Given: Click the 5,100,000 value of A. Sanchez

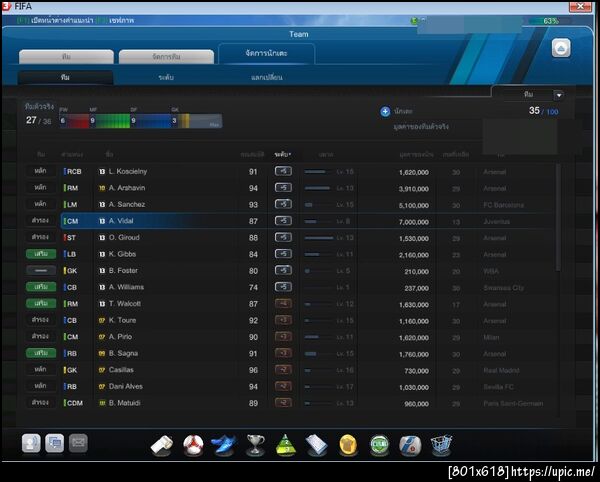Looking at the screenshot, I should tap(414, 205).
